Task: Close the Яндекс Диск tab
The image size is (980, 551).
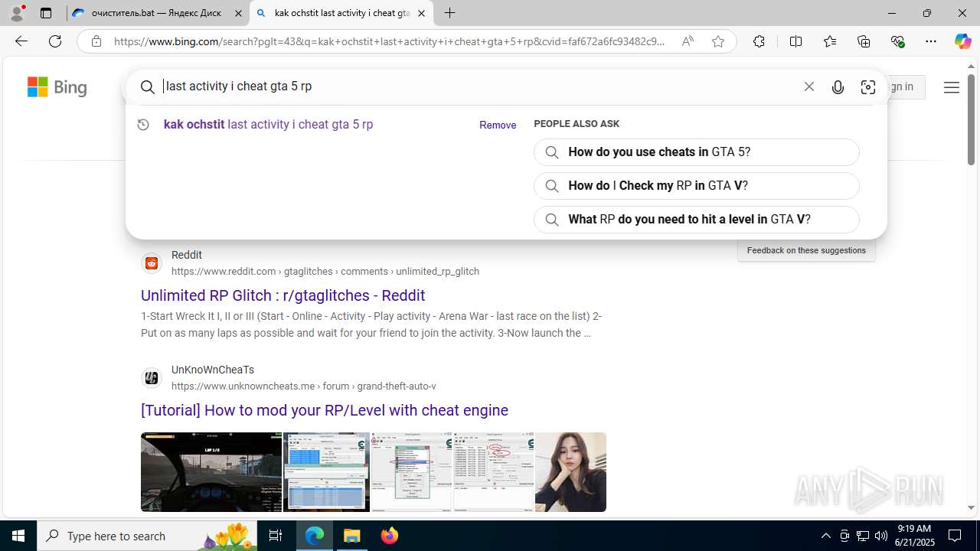Action: 238,13
